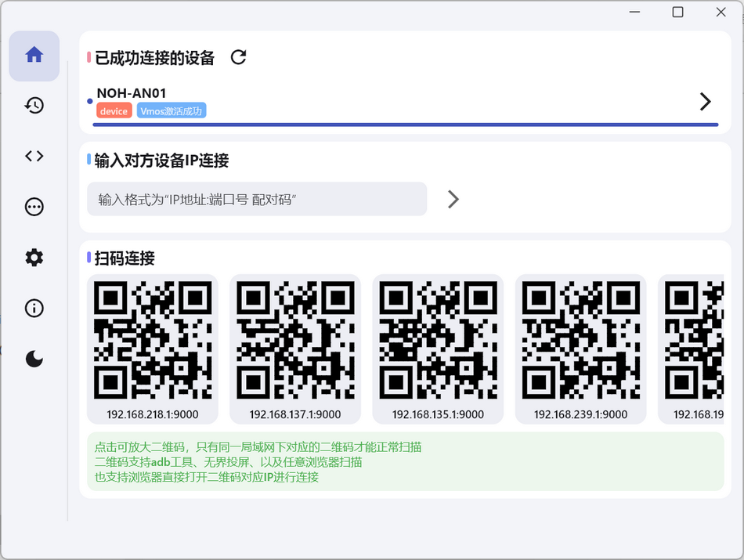
Task: Click the 'Vmos激活成功' blue tag
Action: tap(172, 111)
